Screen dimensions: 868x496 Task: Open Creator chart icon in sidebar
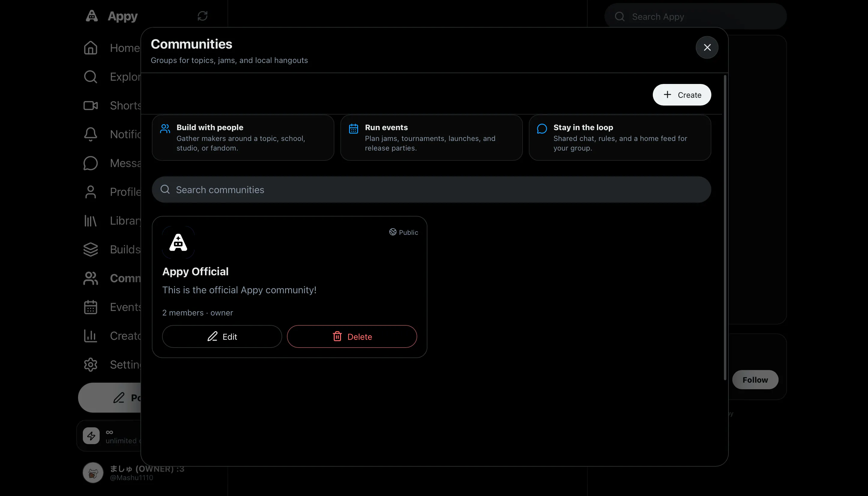coord(91,336)
